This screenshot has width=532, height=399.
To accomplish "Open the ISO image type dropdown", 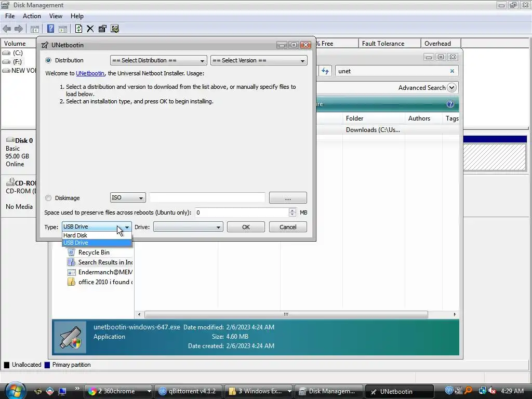I will click(128, 197).
